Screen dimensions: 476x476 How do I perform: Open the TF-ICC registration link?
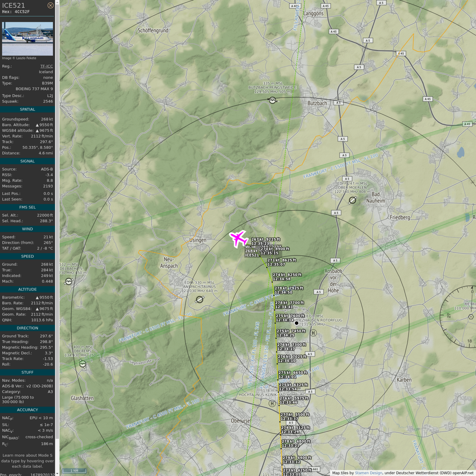[x=46, y=66]
